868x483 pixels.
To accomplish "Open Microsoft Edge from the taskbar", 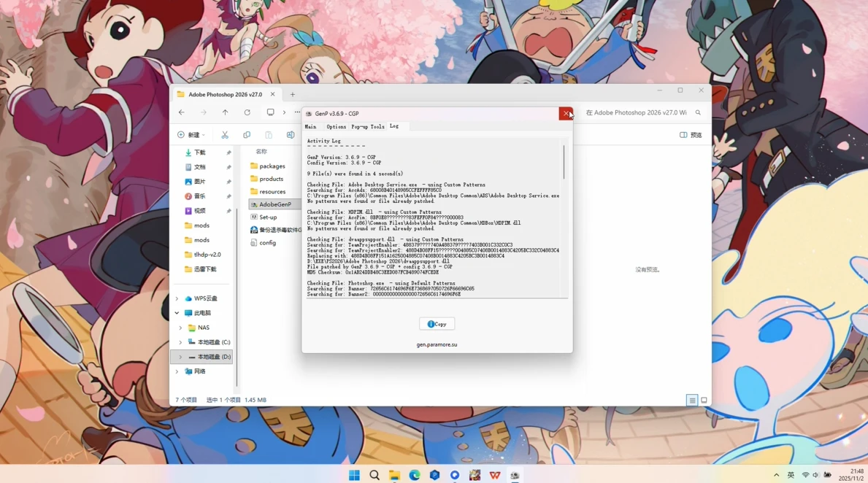I will (x=415, y=475).
